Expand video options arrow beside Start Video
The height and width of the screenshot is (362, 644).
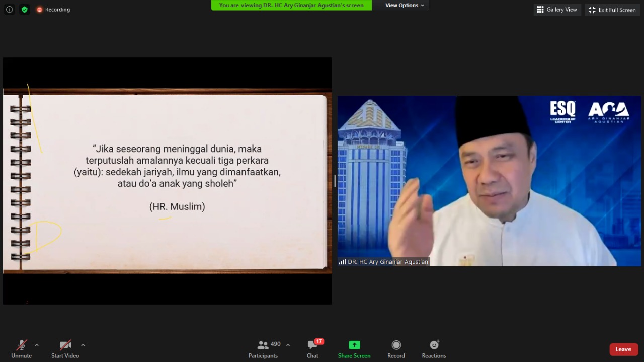[83, 345]
